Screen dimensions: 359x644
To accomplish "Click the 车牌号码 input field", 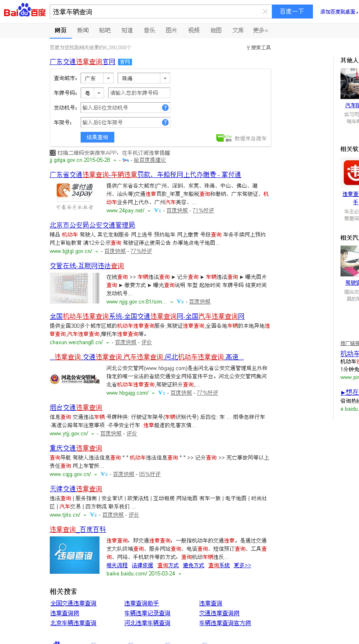I will click(139, 93).
